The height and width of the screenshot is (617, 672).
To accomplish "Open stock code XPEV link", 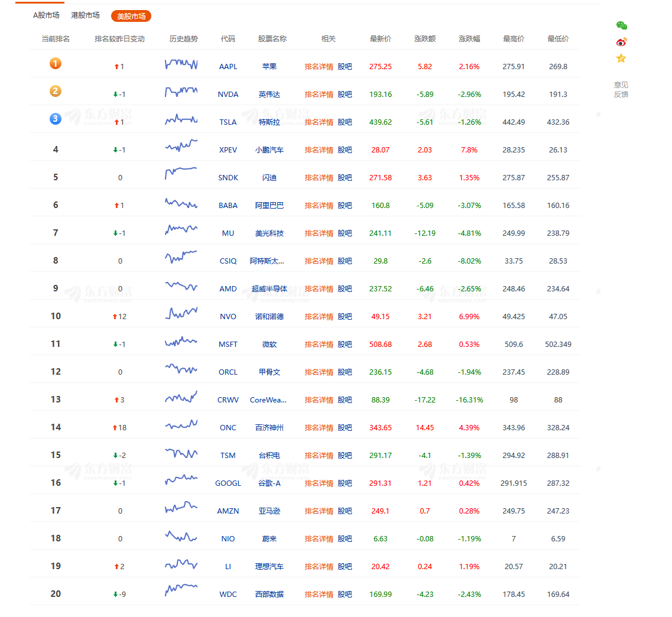I will click(228, 150).
